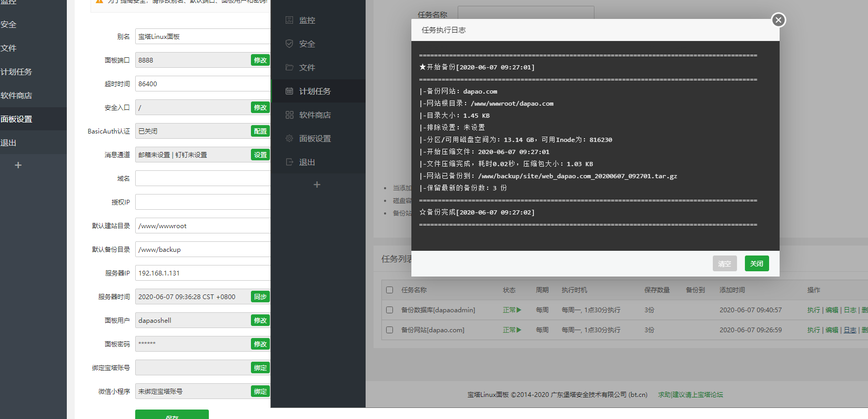Open 安全 in far-left sidebar
868x419 pixels.
click(8, 24)
